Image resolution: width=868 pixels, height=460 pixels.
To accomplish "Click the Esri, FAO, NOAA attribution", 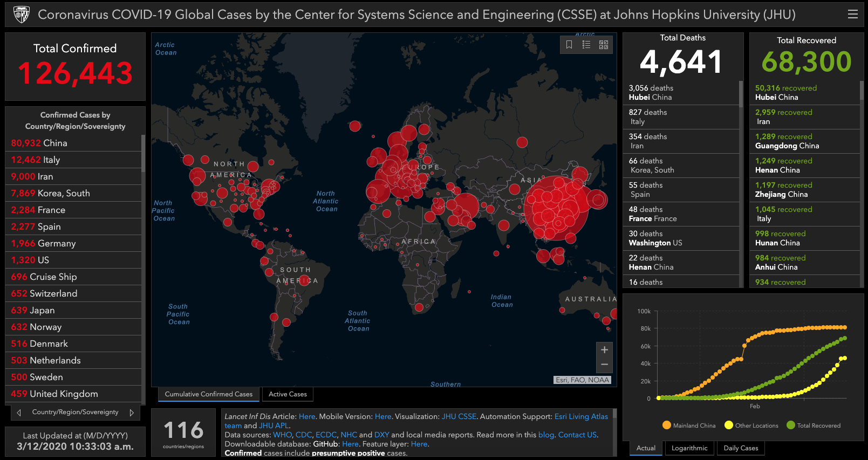I will 583,380.
